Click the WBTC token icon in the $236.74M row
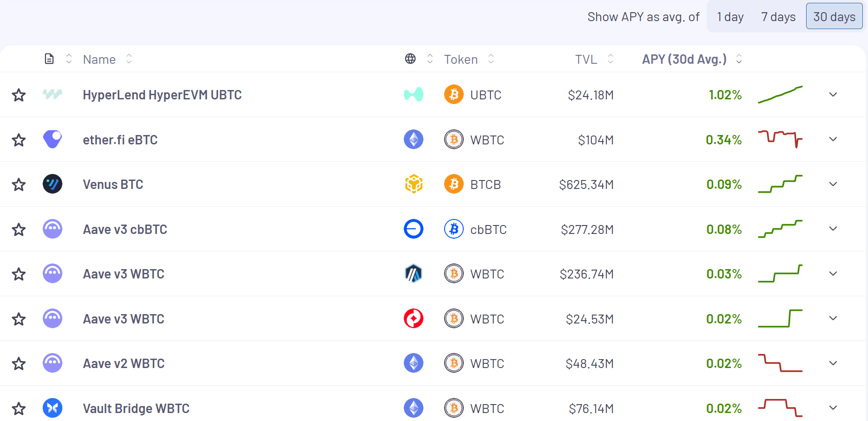This screenshot has height=421, width=868. pos(454,273)
